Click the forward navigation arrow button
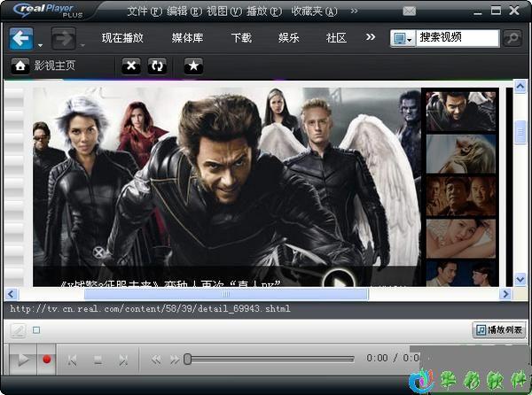The image size is (532, 395). point(64,39)
